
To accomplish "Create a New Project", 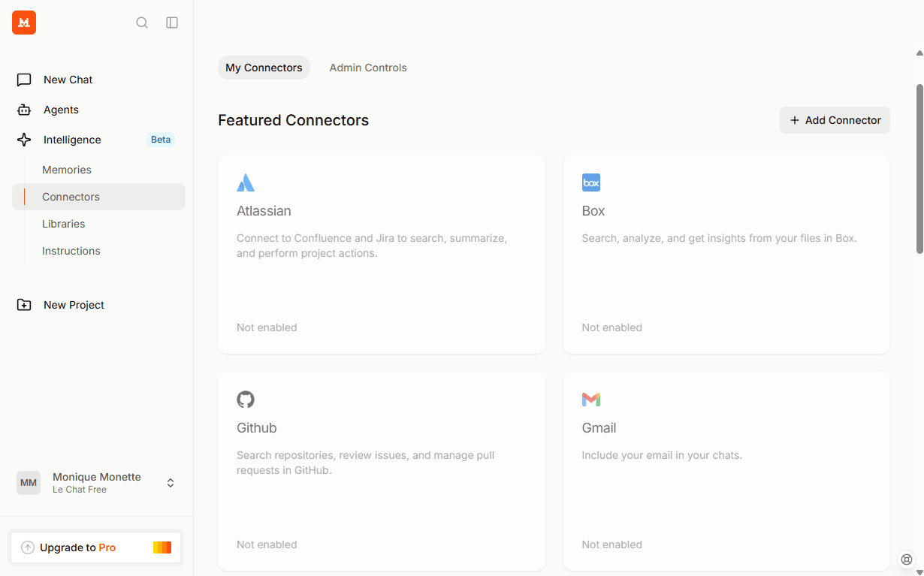I will (x=74, y=305).
